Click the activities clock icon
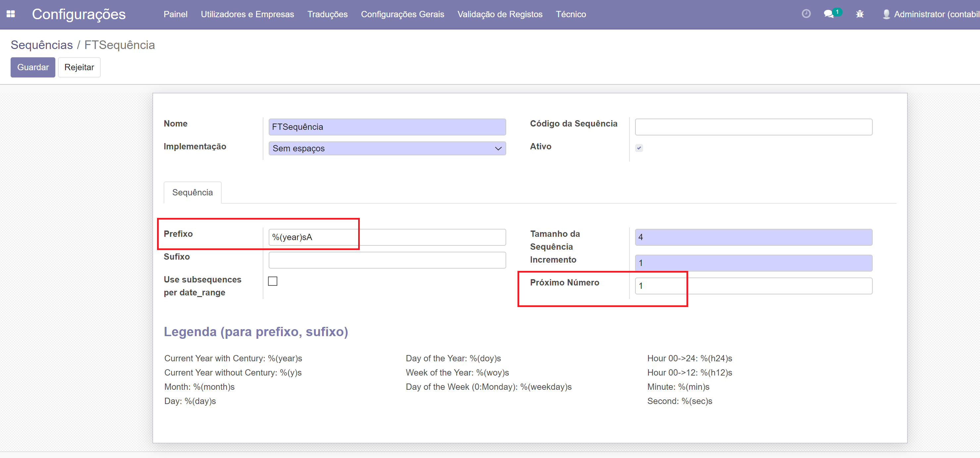Image resolution: width=980 pixels, height=458 pixels. 806,14
